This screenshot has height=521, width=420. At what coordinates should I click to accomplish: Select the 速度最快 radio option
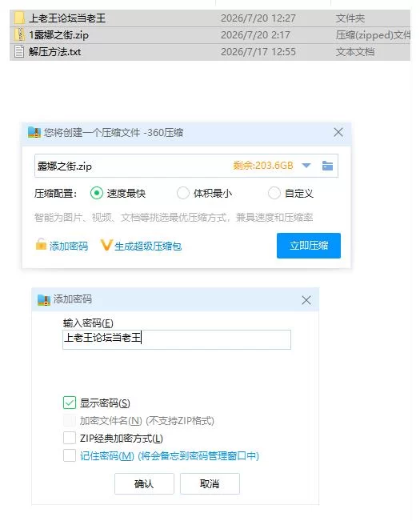click(97, 193)
